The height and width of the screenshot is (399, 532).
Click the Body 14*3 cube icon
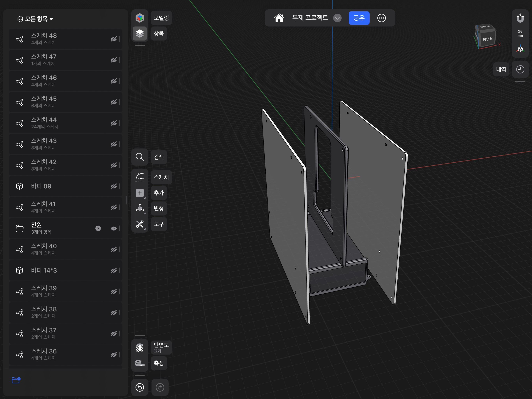tap(19, 270)
